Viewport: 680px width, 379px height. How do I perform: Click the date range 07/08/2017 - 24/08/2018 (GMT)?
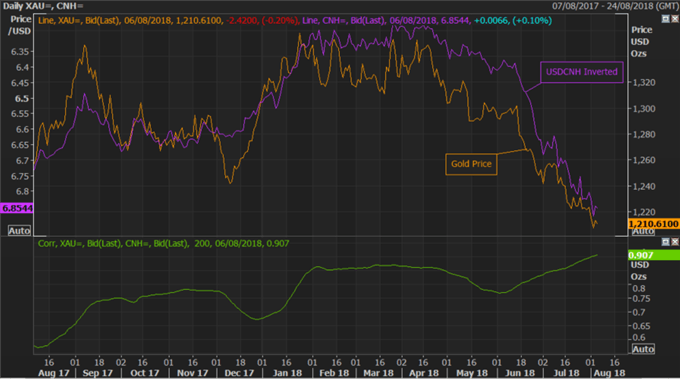click(615, 6)
